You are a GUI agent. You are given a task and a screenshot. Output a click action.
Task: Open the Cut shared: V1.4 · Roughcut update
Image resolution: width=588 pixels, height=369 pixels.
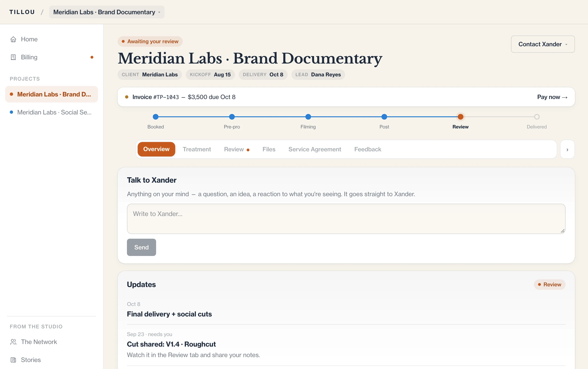point(171,344)
